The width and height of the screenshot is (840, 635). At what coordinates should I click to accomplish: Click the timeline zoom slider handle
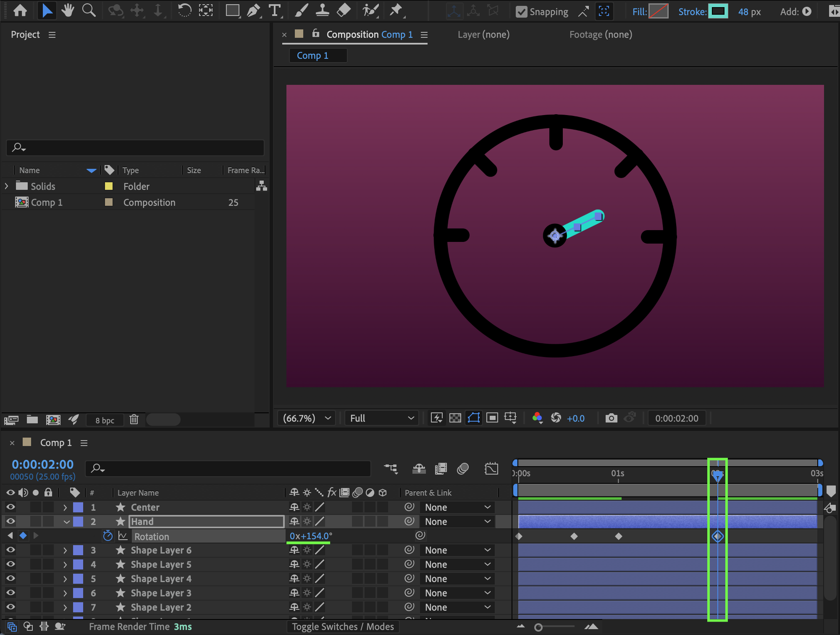coord(538,627)
